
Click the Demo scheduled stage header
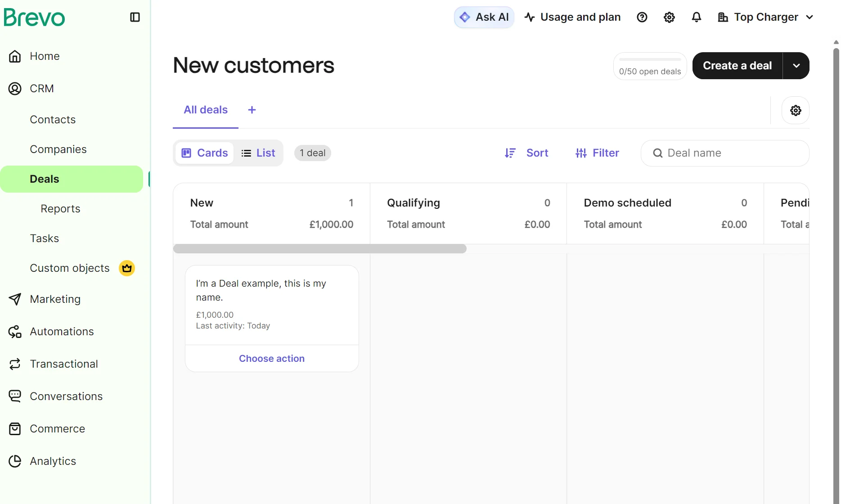coord(665,213)
